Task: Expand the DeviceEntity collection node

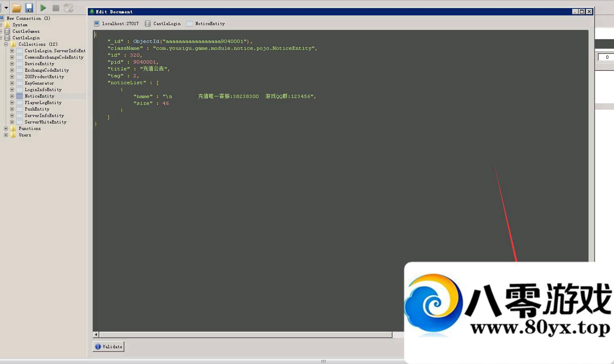Action: pos(12,64)
